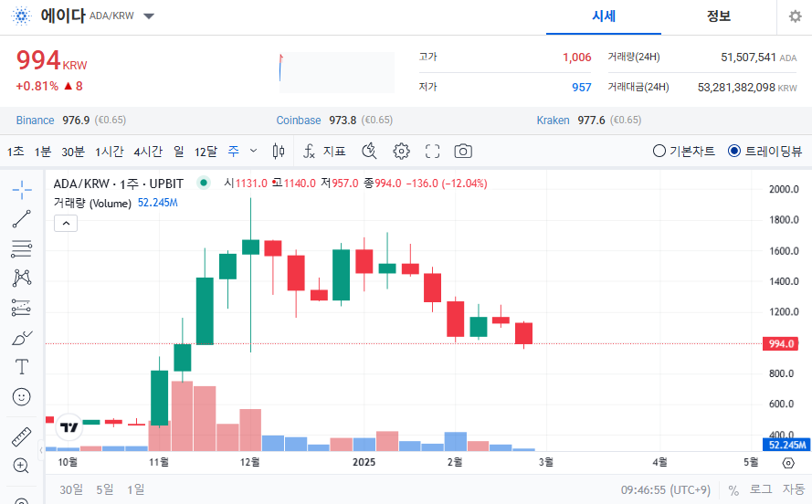Take a chart snapshot with camera icon

pyautogui.click(x=463, y=151)
